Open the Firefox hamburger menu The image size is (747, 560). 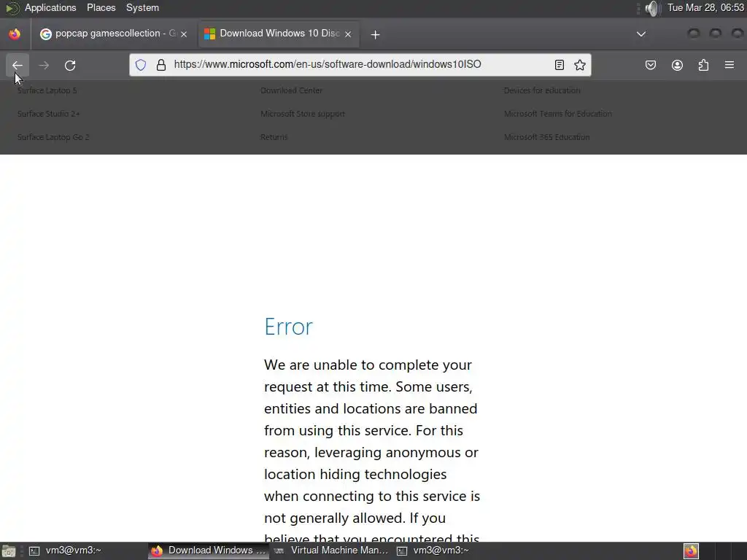click(729, 65)
